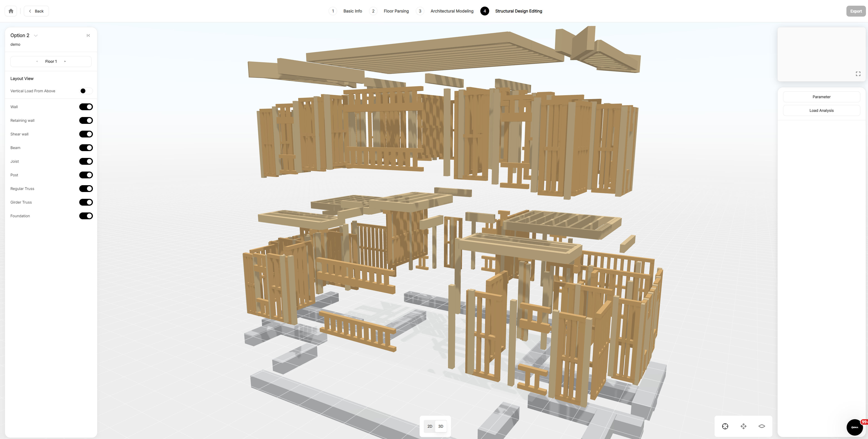Open the Genia assistant chat bubble
Image resolution: width=868 pixels, height=439 pixels.
pyautogui.click(x=855, y=427)
